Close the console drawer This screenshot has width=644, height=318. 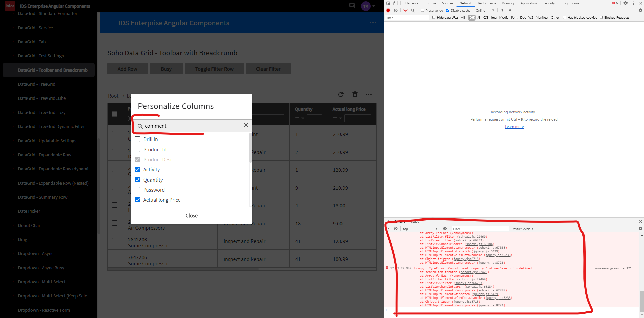(640, 221)
